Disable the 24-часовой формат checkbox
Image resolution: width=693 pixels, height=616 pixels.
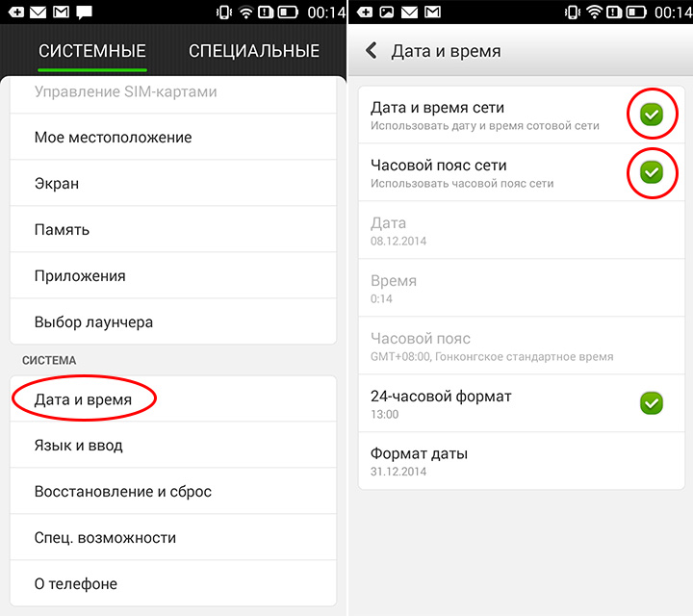coord(652,403)
